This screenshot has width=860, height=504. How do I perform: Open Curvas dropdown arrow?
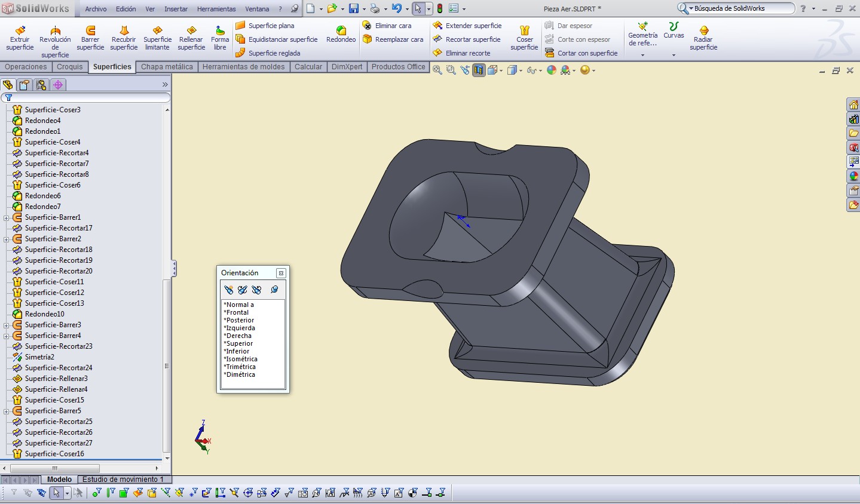pos(674,55)
